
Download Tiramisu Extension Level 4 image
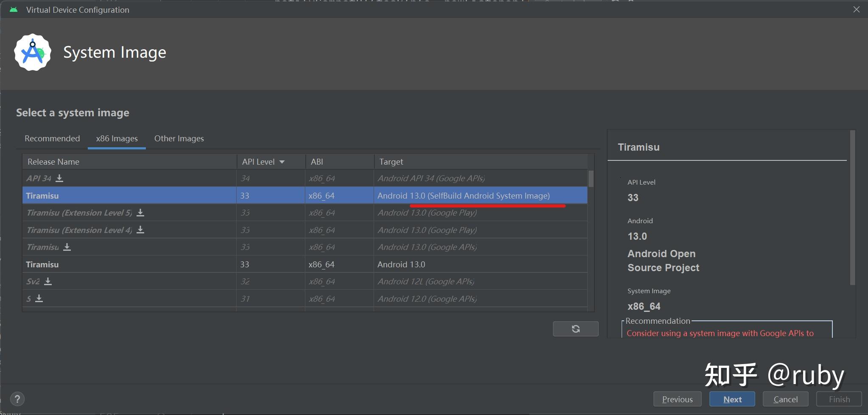click(x=140, y=230)
